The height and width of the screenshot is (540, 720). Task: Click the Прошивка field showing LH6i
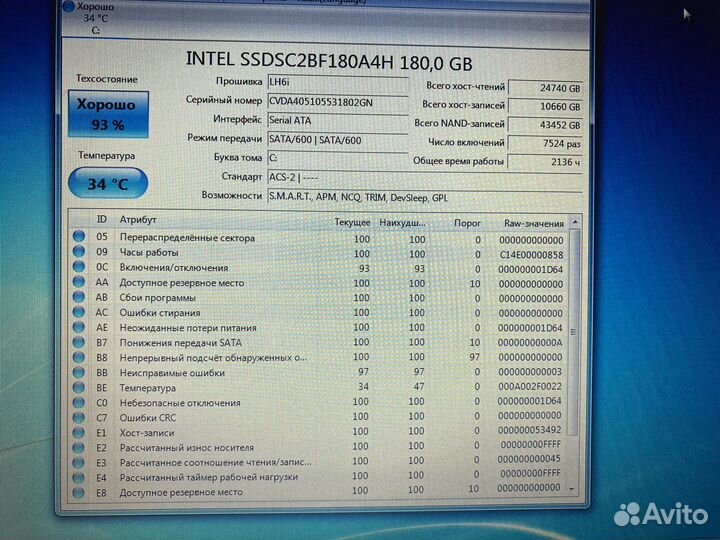coord(338,83)
